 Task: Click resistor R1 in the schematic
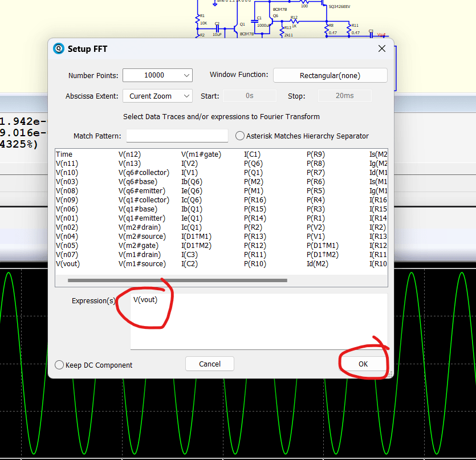pyautogui.click(x=198, y=20)
